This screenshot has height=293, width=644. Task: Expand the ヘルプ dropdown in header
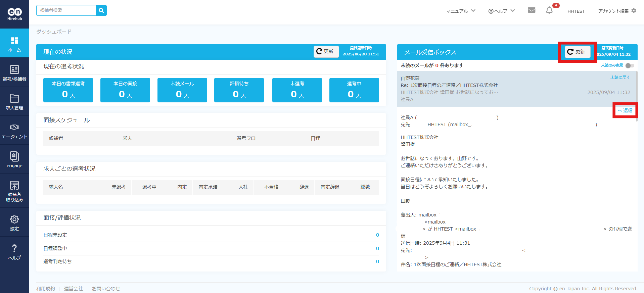pos(501,11)
